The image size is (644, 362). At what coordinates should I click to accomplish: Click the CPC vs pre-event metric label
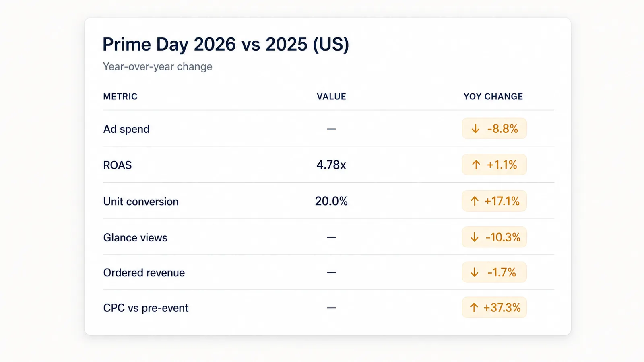146,308
